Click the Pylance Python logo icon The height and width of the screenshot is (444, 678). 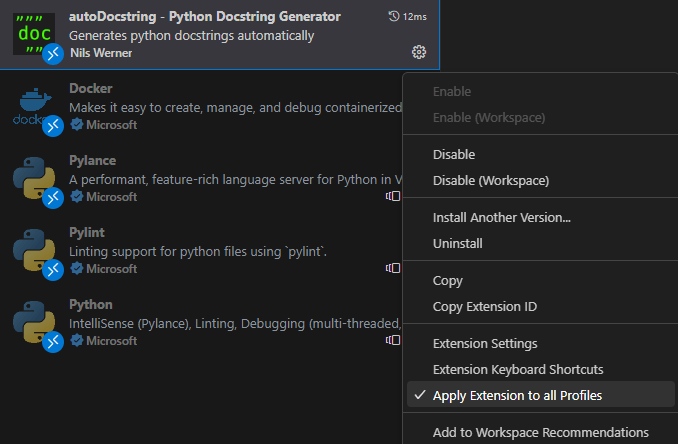tap(34, 178)
